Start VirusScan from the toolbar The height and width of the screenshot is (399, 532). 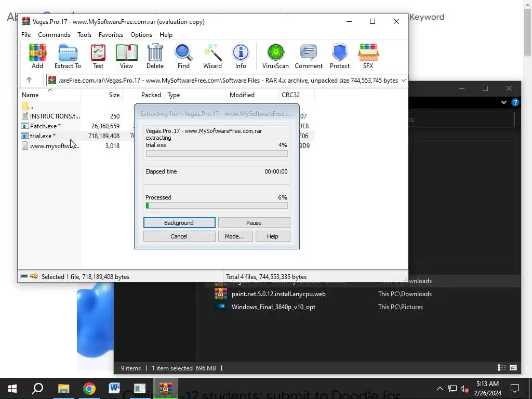click(275, 56)
